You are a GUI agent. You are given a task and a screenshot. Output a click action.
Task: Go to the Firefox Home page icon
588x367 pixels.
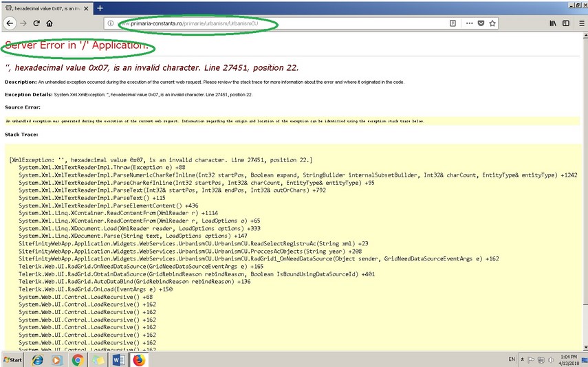(50, 23)
